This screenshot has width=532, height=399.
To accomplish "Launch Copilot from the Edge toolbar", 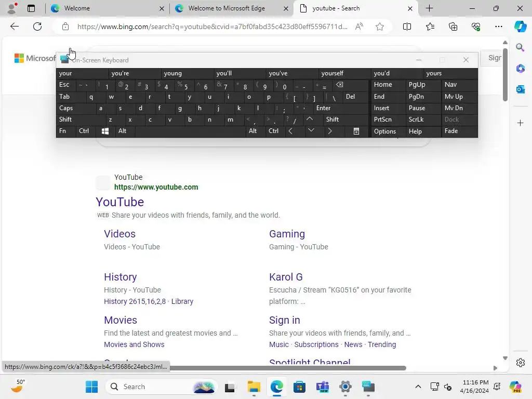I will point(520,26).
